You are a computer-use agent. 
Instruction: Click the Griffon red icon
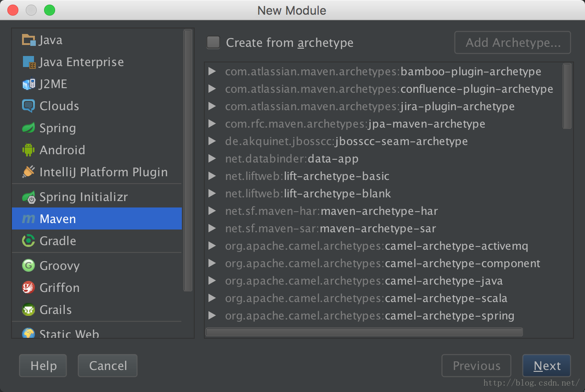pos(28,287)
